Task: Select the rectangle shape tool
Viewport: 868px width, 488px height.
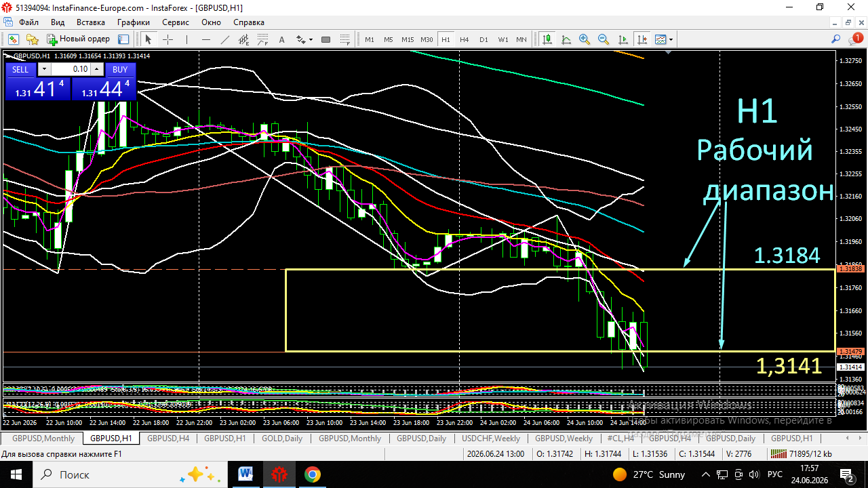Action: 325,39
